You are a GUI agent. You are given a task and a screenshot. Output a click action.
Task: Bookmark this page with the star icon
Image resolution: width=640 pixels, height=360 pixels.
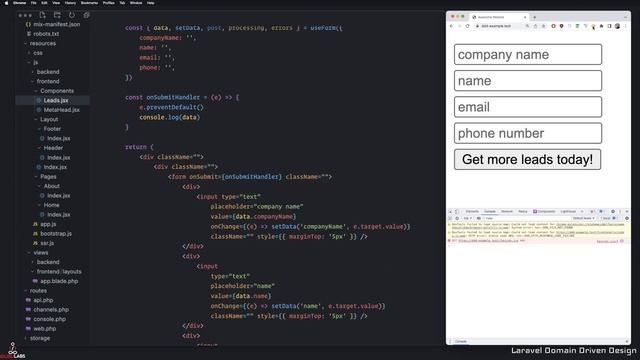pos(544,26)
